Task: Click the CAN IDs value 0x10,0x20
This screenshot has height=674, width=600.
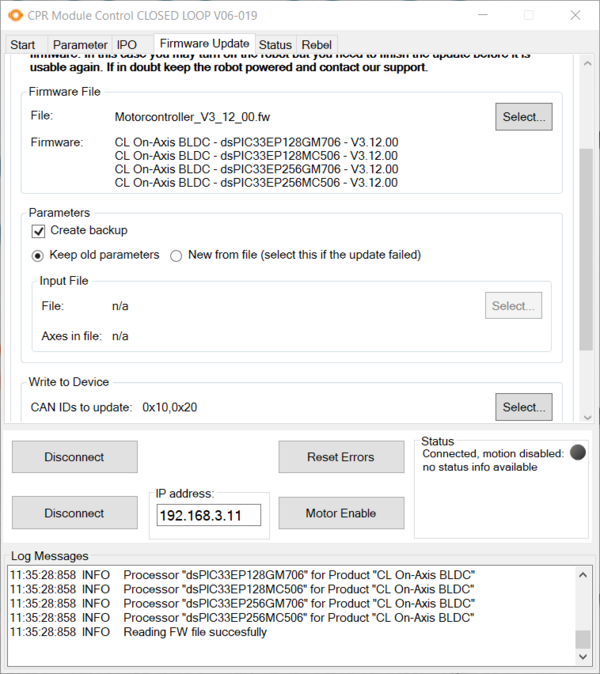Action: pyautogui.click(x=170, y=407)
